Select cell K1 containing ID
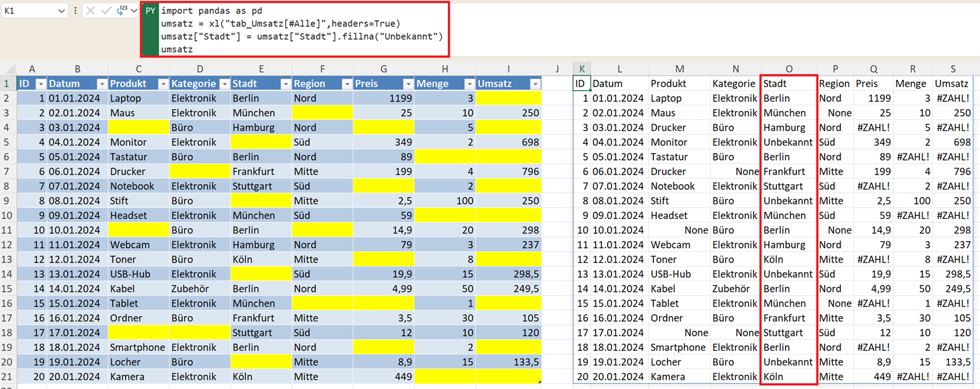This screenshot has height=389, width=980. (581, 84)
